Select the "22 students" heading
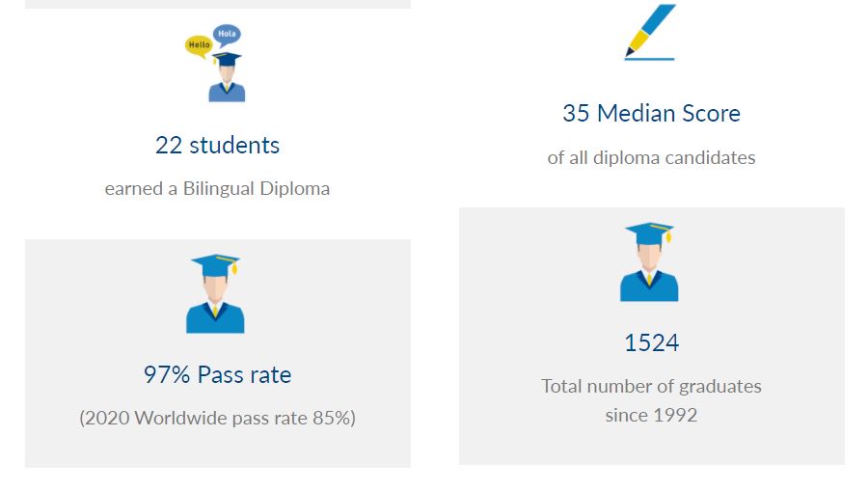 [217, 146]
